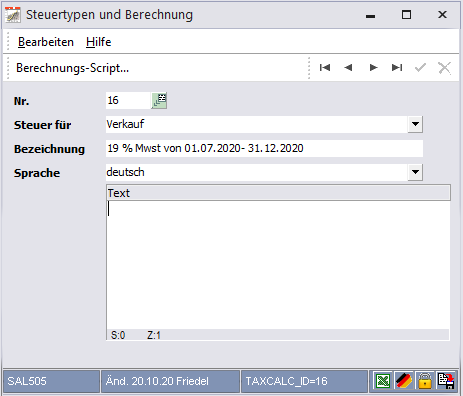Click the application icon in title bar
This screenshot has width=463, height=396.
pyautogui.click(x=13, y=15)
